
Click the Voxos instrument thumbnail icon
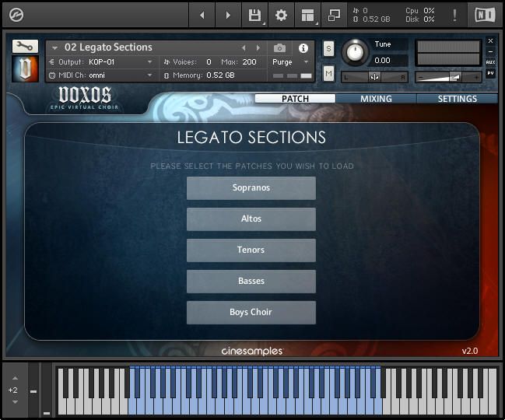[x=25, y=68]
